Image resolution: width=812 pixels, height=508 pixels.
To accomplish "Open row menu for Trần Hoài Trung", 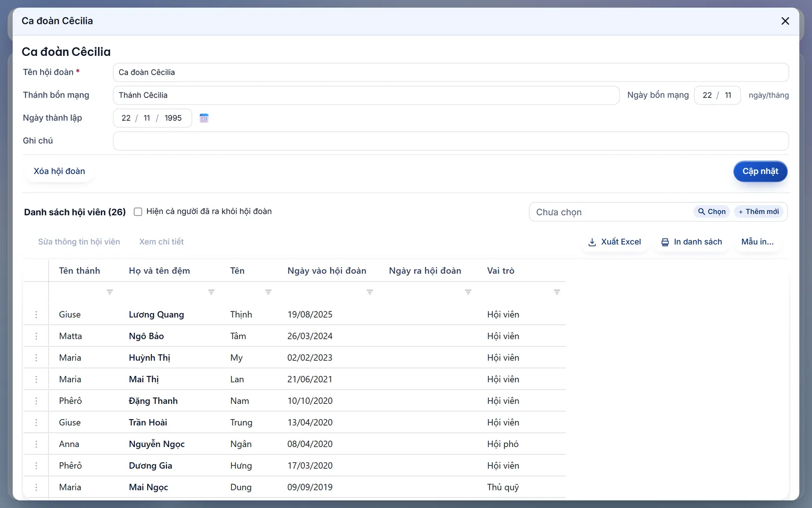I will [36, 423].
